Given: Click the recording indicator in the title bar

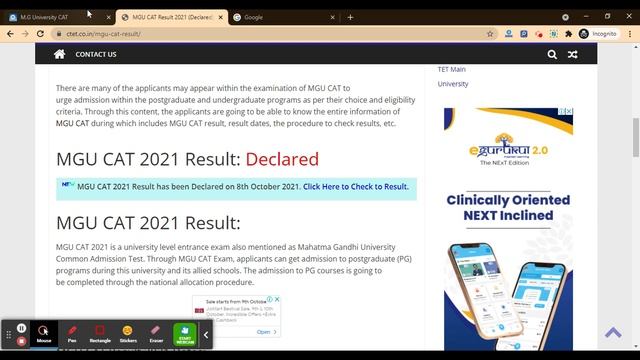Looking at the screenshot, I should coord(565,17).
